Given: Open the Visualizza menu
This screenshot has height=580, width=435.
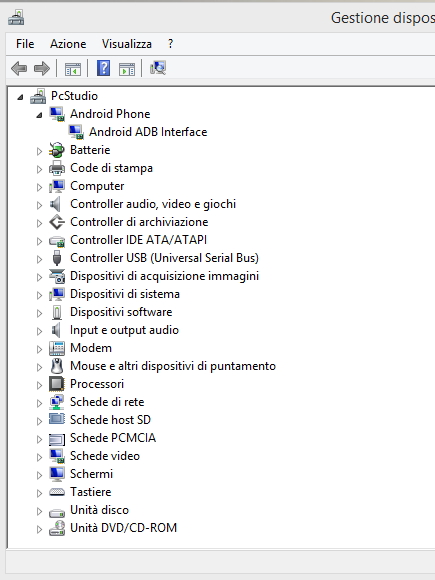Looking at the screenshot, I should [x=127, y=44].
